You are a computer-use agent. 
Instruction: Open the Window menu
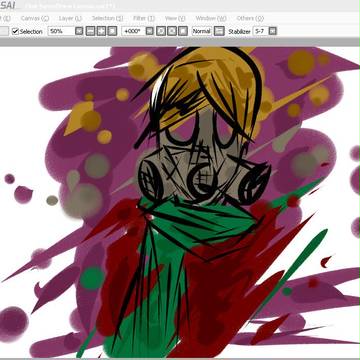tap(211, 18)
